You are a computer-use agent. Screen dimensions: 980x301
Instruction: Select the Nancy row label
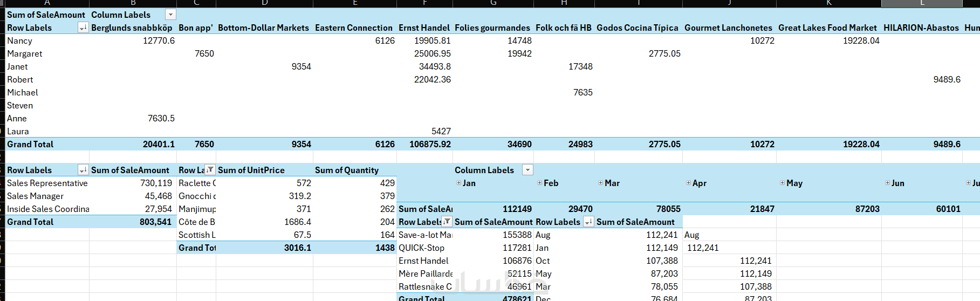point(19,40)
